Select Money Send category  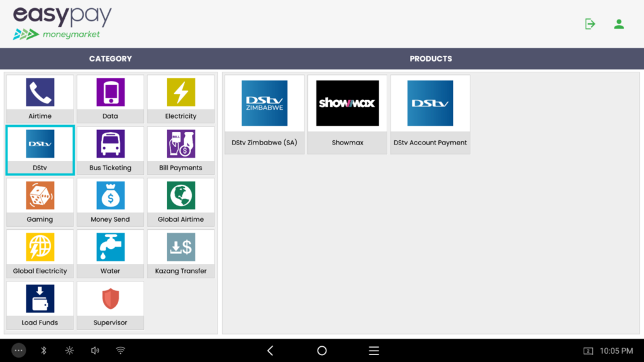click(x=110, y=202)
